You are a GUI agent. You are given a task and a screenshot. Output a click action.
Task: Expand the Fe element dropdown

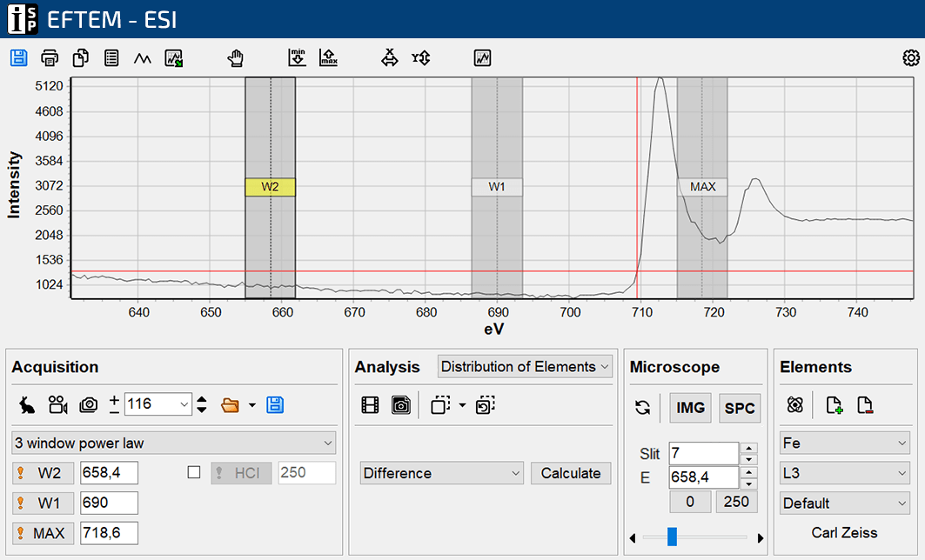point(844,443)
